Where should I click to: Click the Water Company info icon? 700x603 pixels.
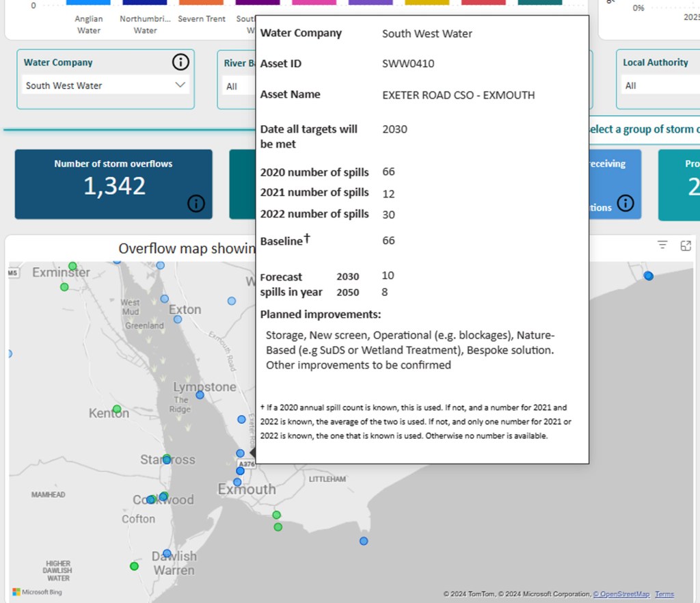[x=180, y=63]
